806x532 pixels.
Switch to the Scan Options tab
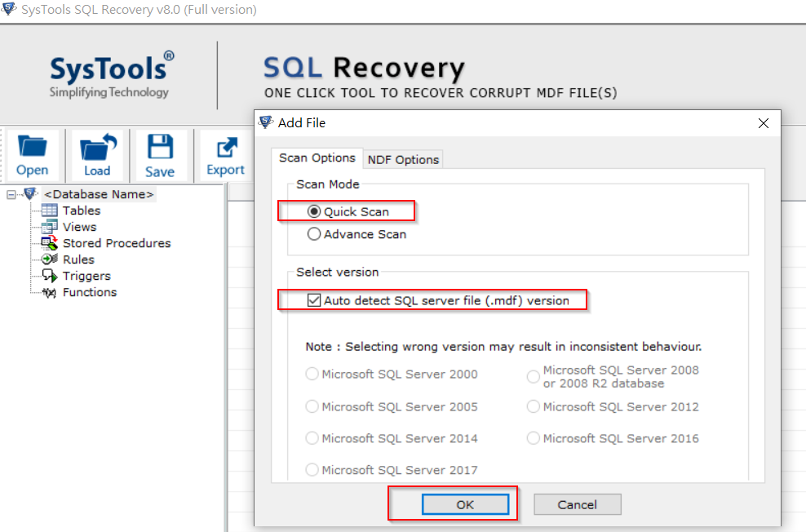[x=317, y=157]
